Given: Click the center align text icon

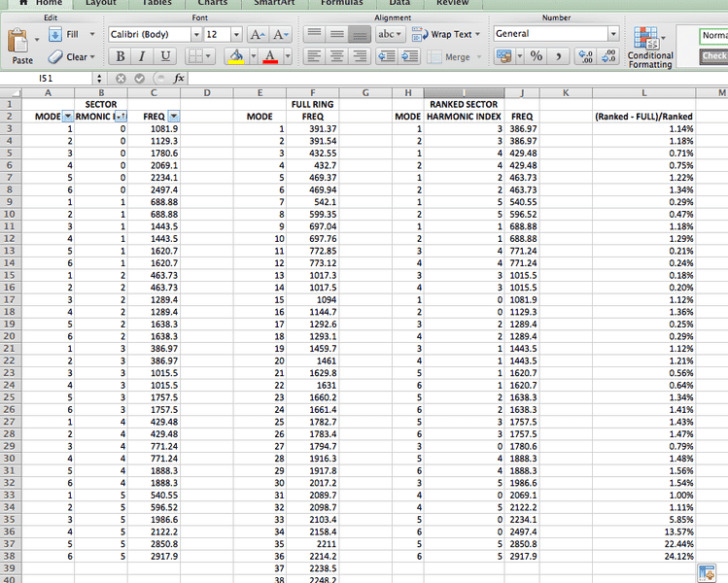Looking at the screenshot, I should 336,56.
